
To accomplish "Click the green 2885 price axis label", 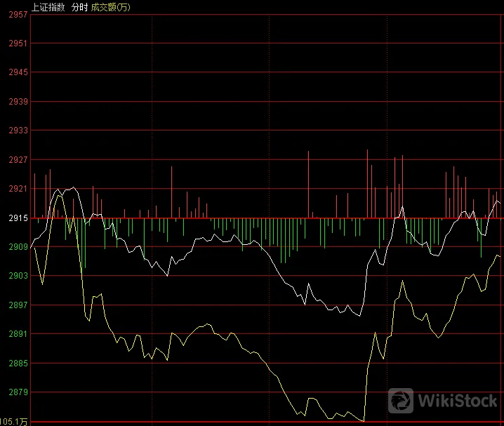I will pyautogui.click(x=18, y=364).
